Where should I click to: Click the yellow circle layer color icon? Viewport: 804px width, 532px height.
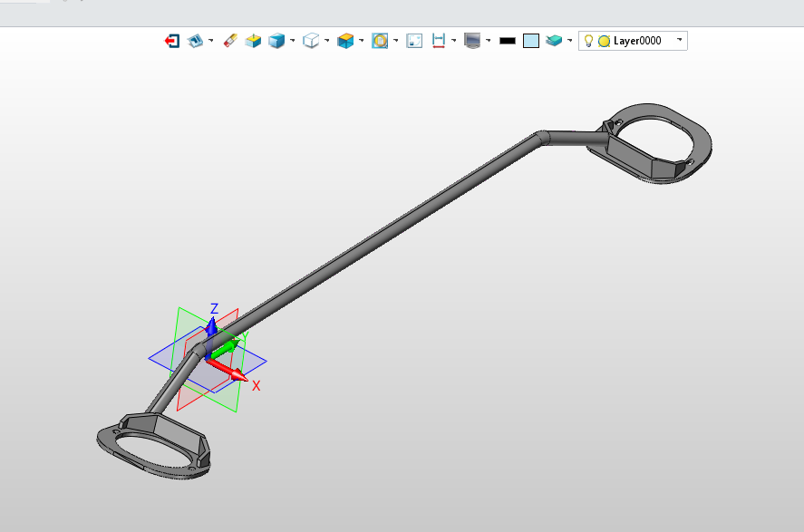tap(605, 41)
